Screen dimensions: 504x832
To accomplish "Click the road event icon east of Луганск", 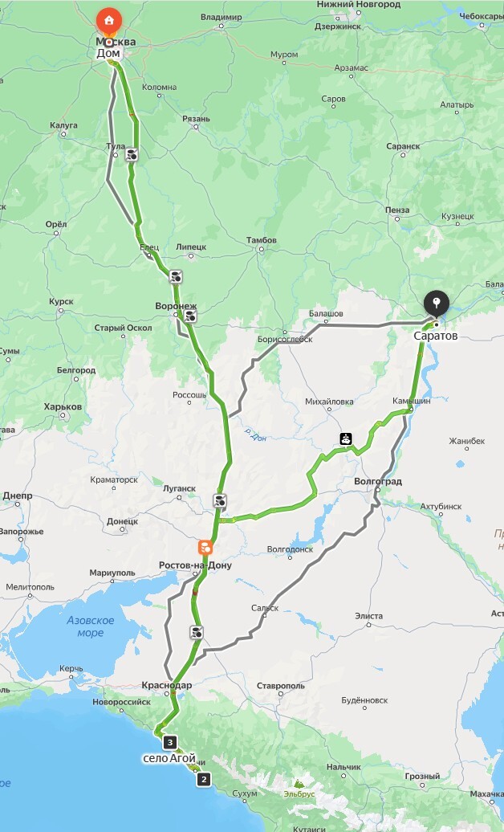I will pyautogui.click(x=220, y=500).
